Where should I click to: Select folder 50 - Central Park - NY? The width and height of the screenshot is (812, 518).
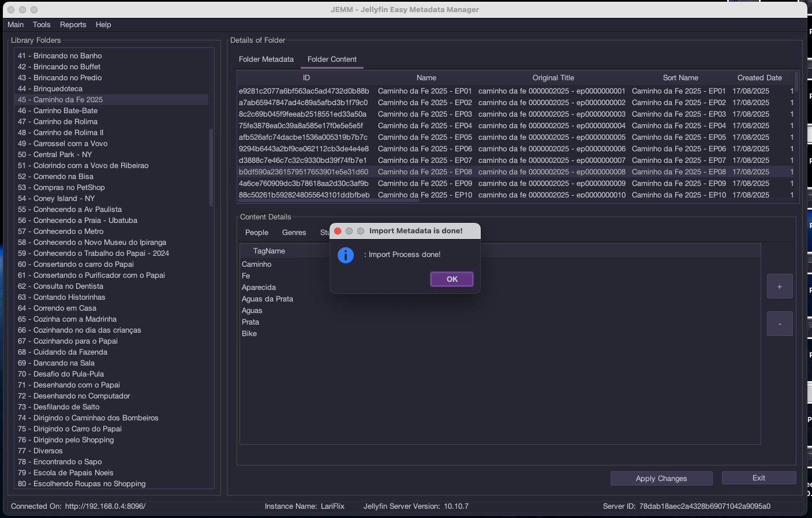62,155
